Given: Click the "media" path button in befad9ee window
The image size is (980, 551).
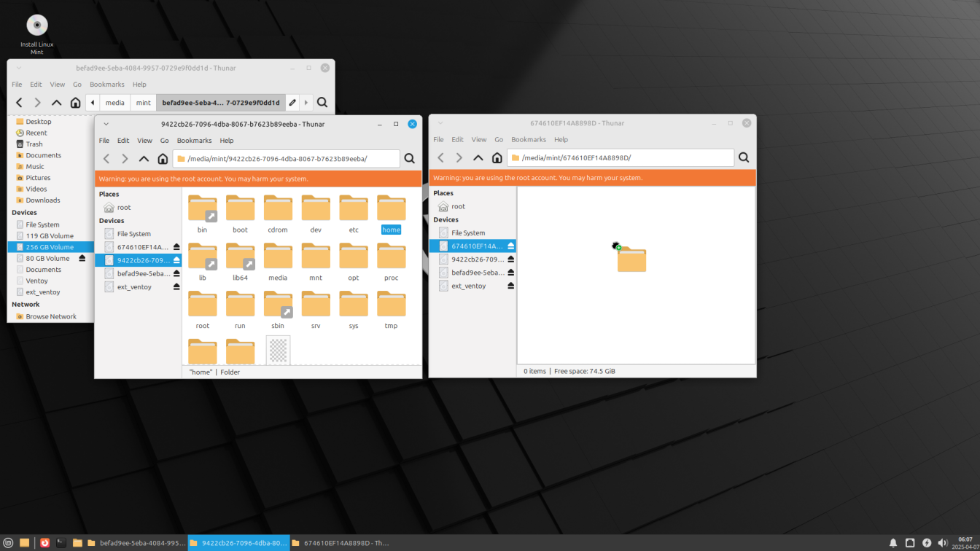Looking at the screenshot, I should click(115, 103).
